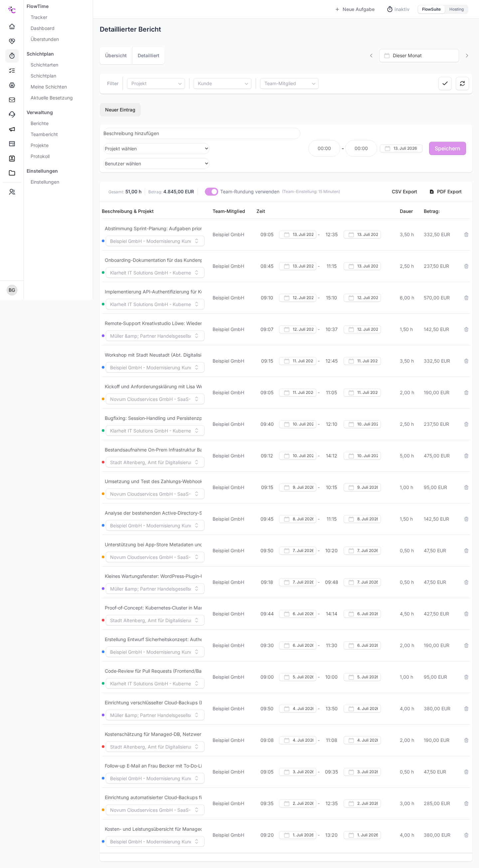The height and width of the screenshot is (868, 479).
Task: Click the contact badge sidebar icon
Action: click(12, 158)
